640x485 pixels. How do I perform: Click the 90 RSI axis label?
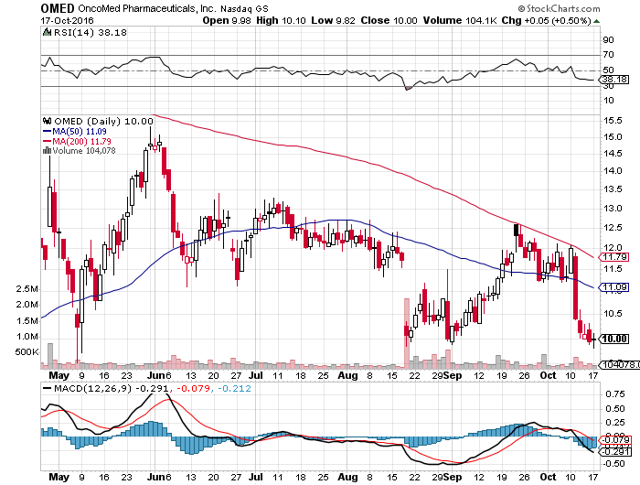pyautogui.click(x=608, y=40)
